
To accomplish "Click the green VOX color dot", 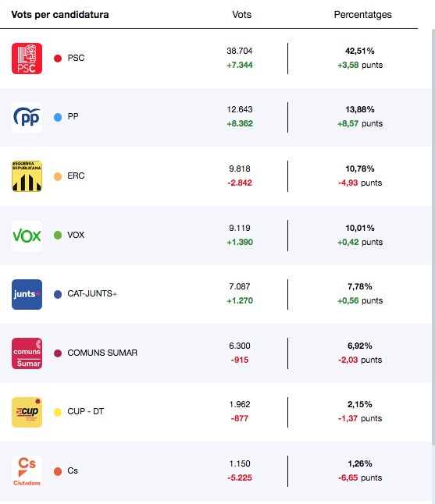I will (x=58, y=236).
